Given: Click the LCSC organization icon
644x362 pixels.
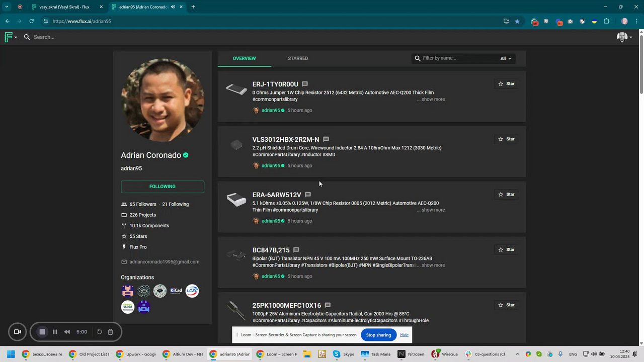Looking at the screenshot, I should tap(192, 291).
